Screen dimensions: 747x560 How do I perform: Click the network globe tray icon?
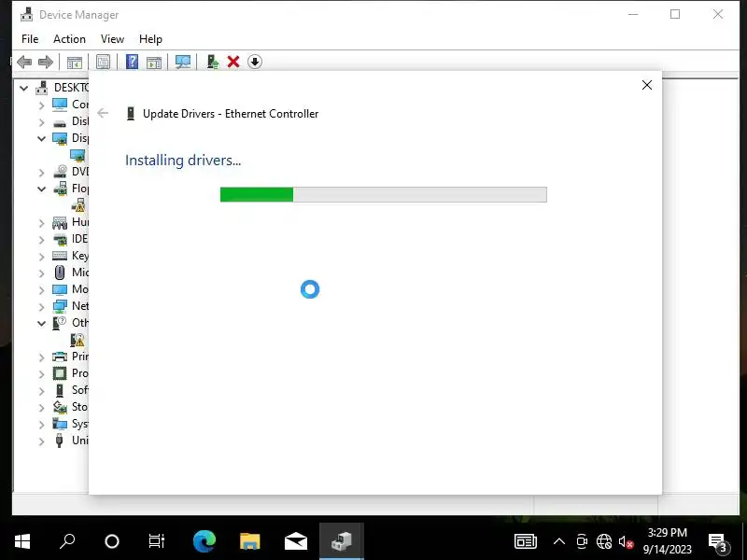(x=604, y=541)
